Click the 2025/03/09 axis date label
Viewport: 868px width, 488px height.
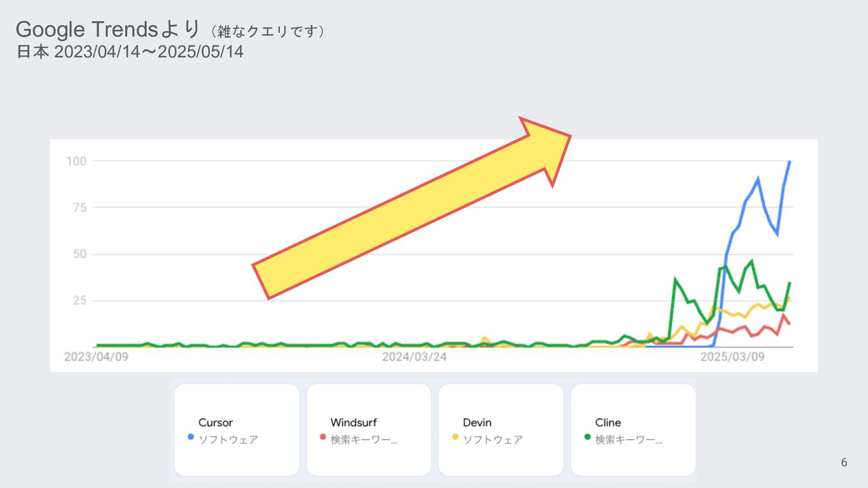coord(732,357)
